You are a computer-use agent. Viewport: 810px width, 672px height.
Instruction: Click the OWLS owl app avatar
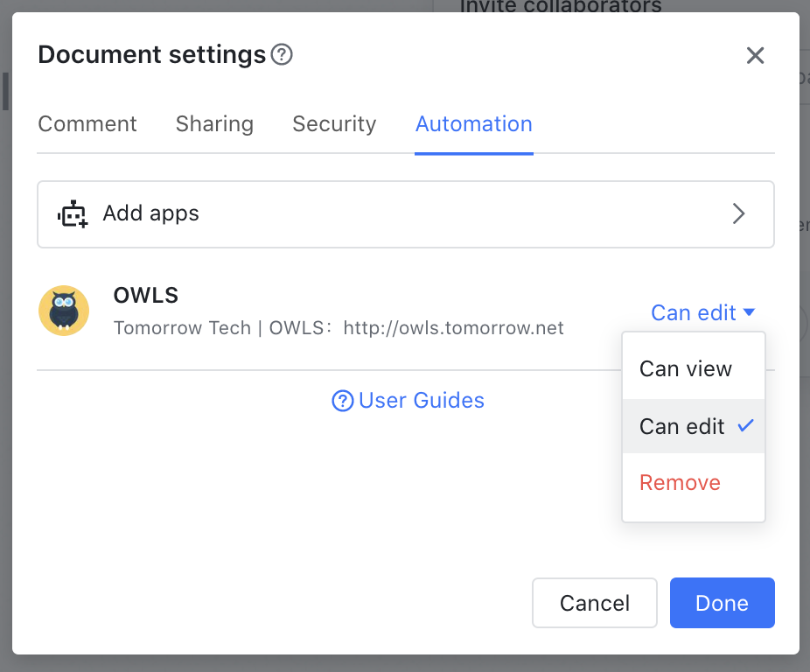point(64,311)
